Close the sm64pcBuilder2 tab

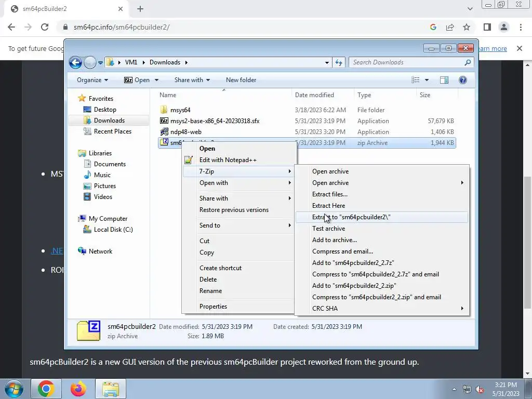point(121,9)
